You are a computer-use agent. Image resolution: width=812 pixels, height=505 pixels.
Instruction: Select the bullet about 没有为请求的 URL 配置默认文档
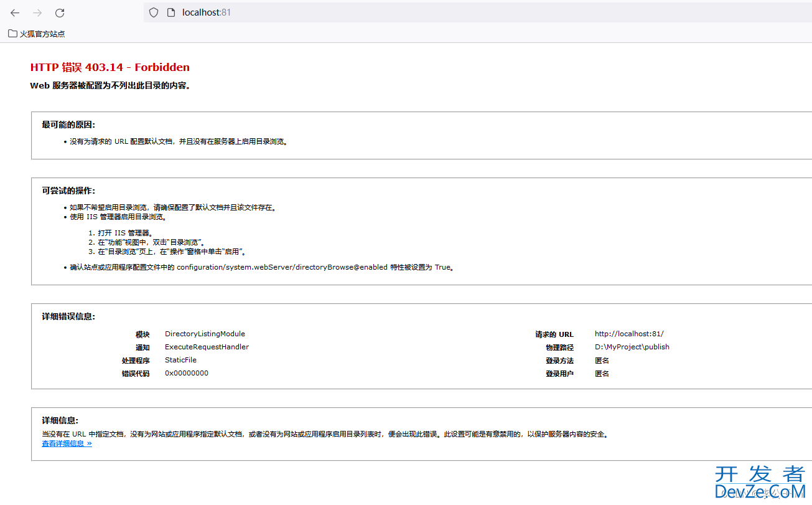[179, 141]
